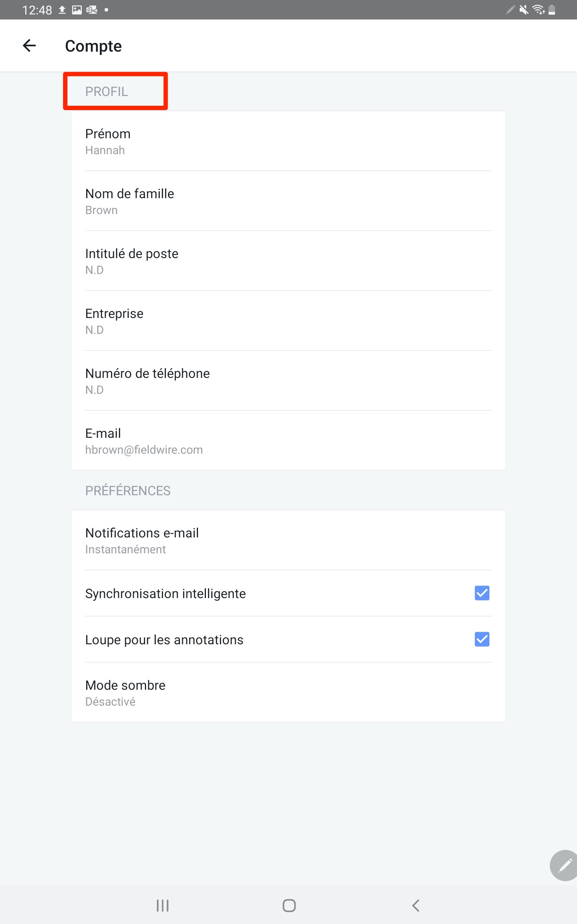Open Notifications e-mail frequency options
The height and width of the screenshot is (924, 577).
288,540
